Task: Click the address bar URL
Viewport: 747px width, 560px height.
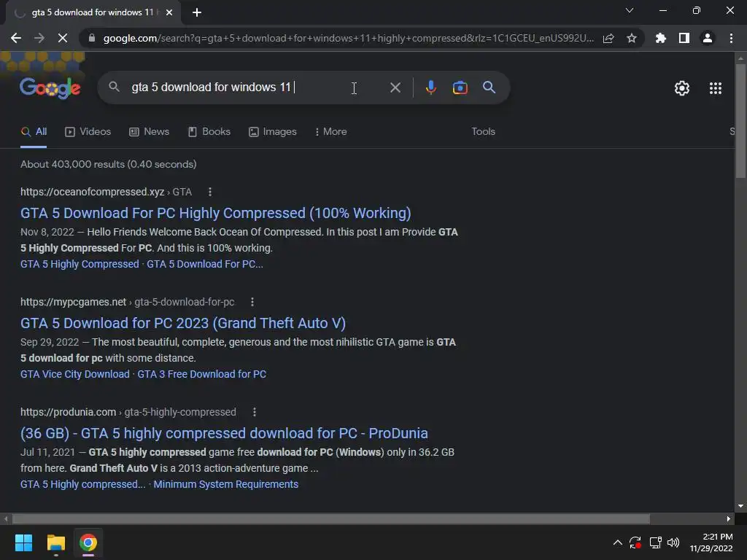Action: click(348, 38)
